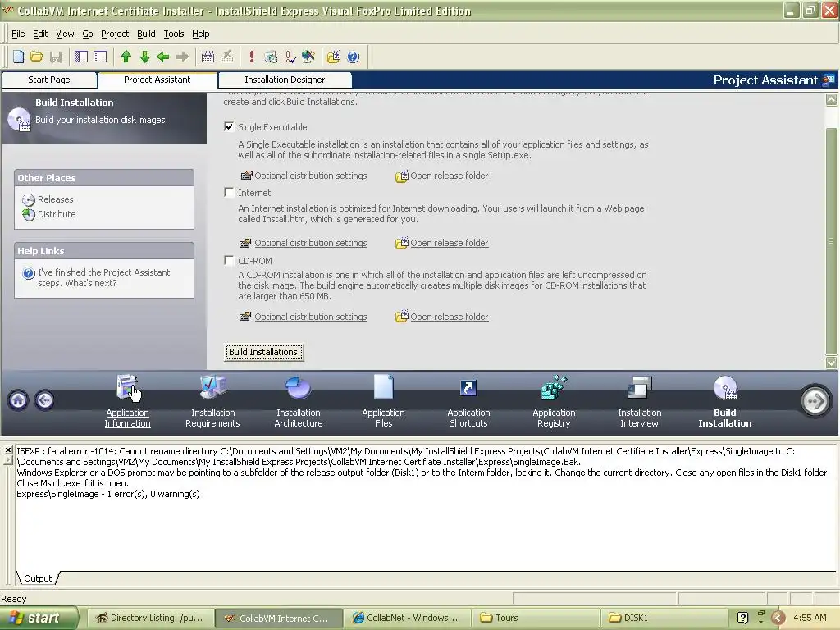Go back using green left arrow
This screenshot has width=840, height=630.
point(163,57)
